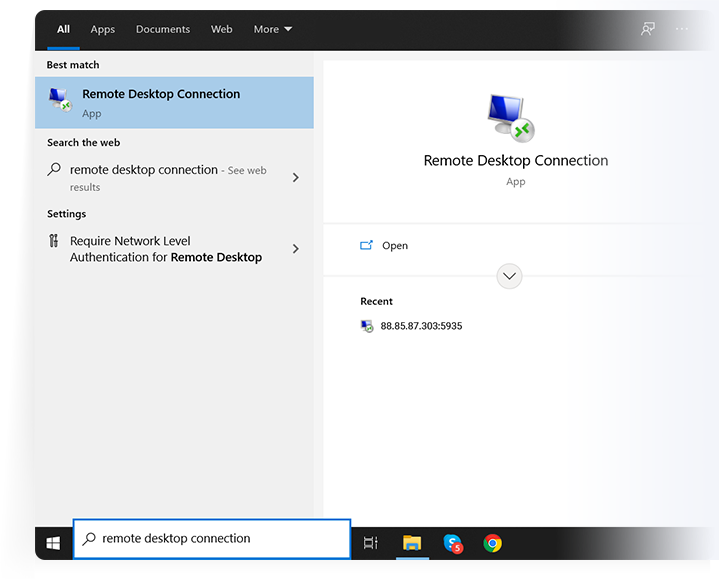Launch Google Chrome from the taskbar
The image size is (719, 579).
coord(492,543)
